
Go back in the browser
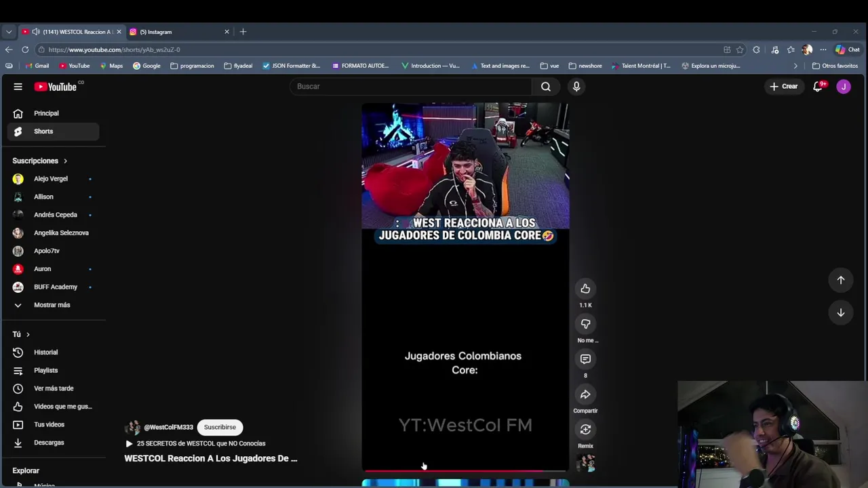[x=9, y=49]
